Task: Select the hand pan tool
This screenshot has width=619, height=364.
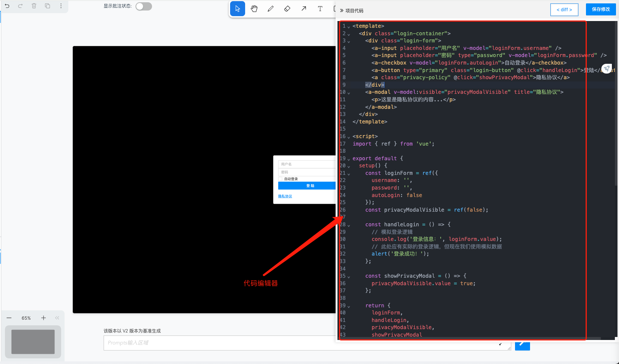Action: [254, 9]
